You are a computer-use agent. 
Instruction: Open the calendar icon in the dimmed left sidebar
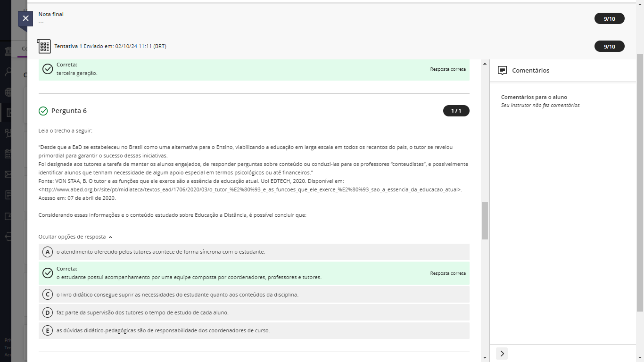tap(8, 154)
